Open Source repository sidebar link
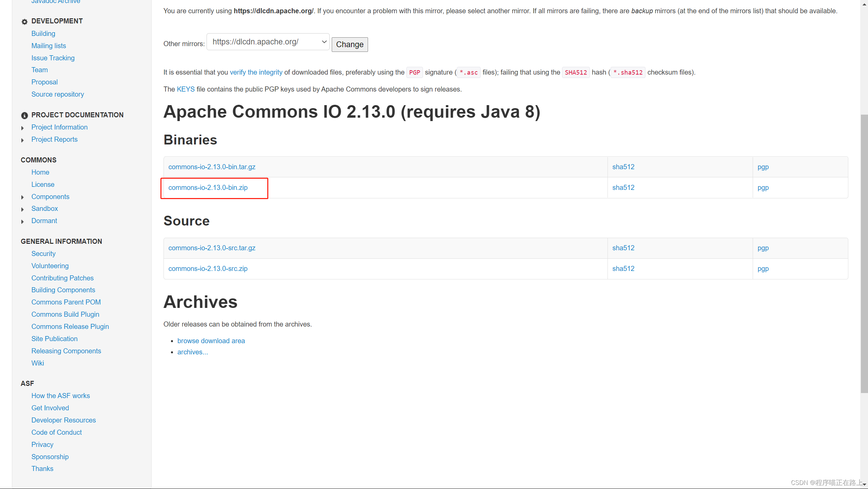This screenshot has height=489, width=868. tap(58, 94)
